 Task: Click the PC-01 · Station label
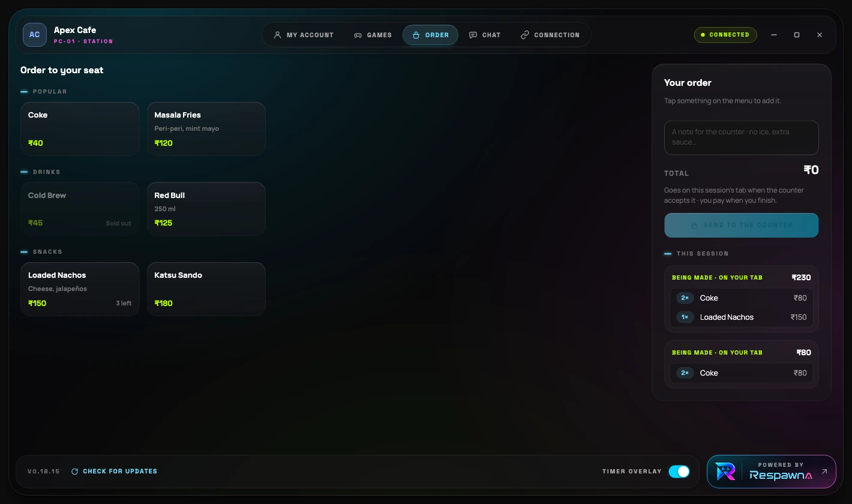83,41
